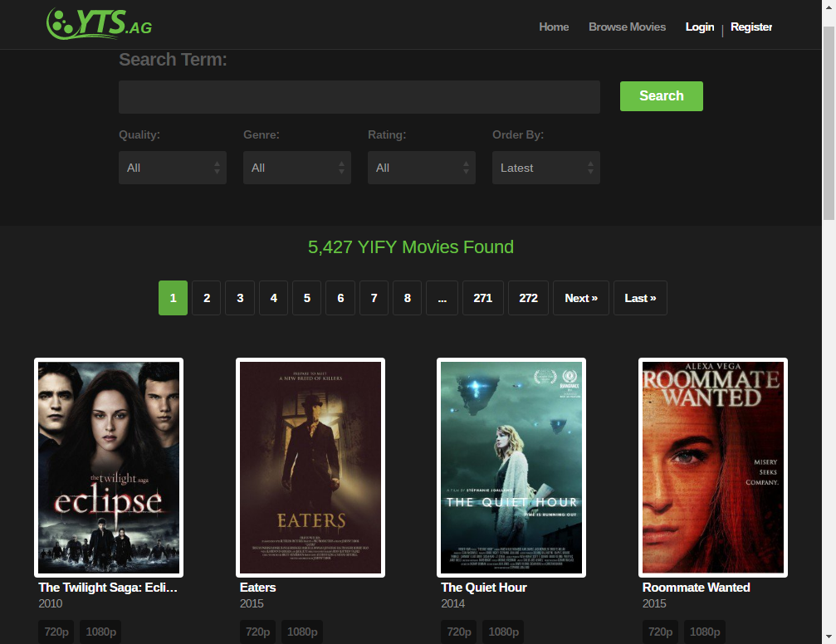The width and height of the screenshot is (836, 644).
Task: Select 1080p for The Quiet Hour
Action: [503, 632]
